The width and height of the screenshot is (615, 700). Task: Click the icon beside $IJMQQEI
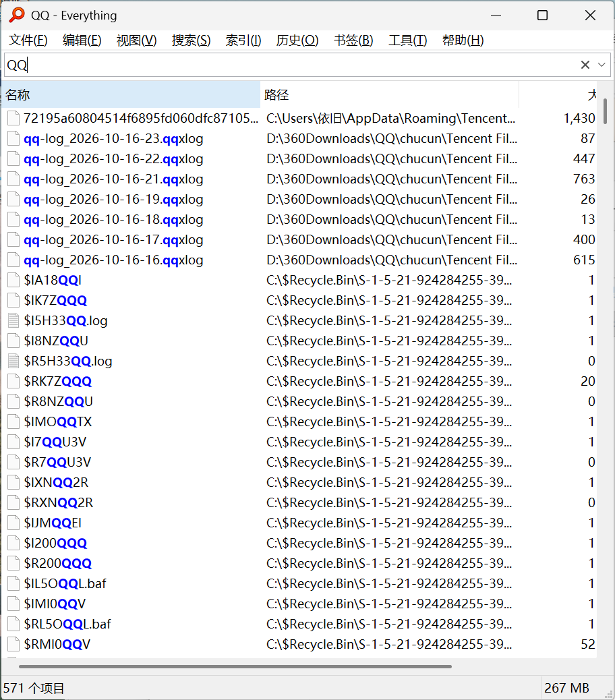pyautogui.click(x=14, y=523)
